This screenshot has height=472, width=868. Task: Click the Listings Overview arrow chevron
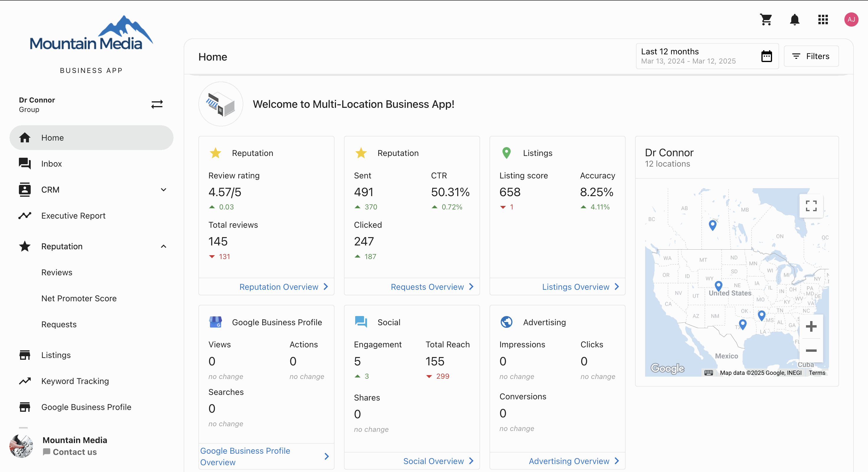click(x=617, y=287)
